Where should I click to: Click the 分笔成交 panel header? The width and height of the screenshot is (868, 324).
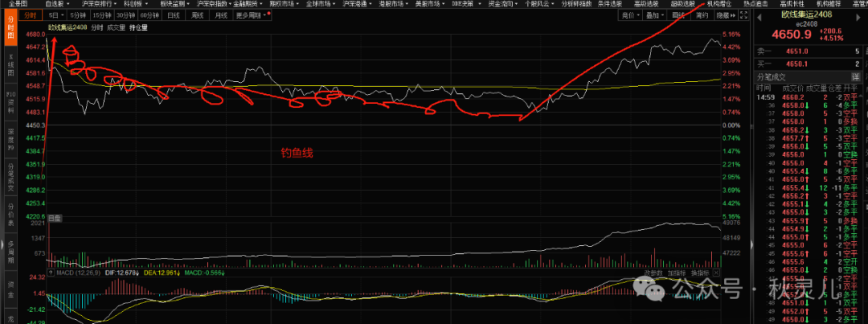pyautogui.click(x=771, y=77)
